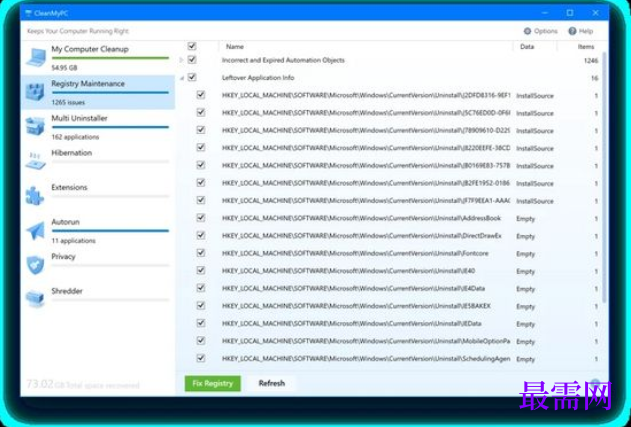The width and height of the screenshot is (631, 427).
Task: Open My Computer Cleanup section
Action: 98,58
